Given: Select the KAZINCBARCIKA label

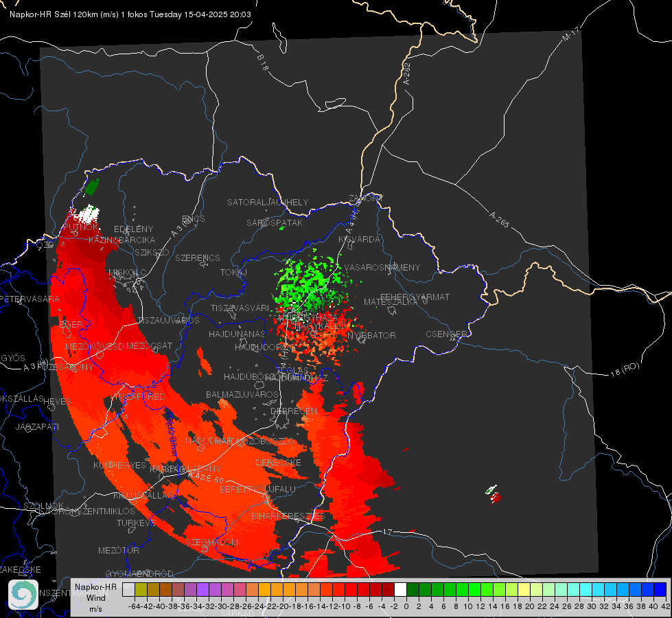Looking at the screenshot, I should 121,240.
